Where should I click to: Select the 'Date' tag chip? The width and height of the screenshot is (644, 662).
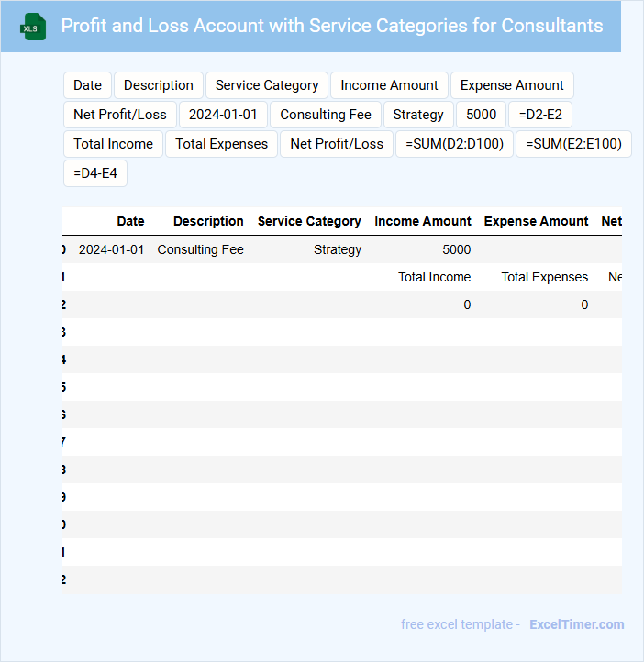click(x=87, y=85)
